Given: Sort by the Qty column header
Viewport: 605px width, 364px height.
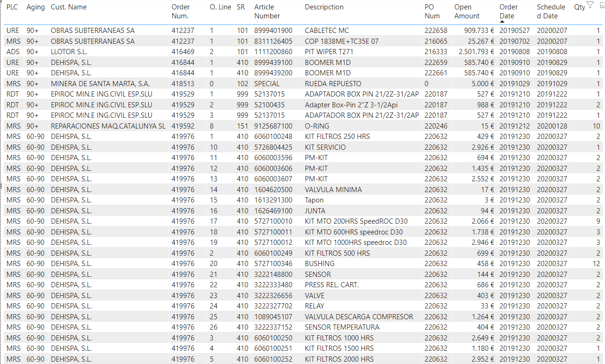Looking at the screenshot, I should [580, 7].
